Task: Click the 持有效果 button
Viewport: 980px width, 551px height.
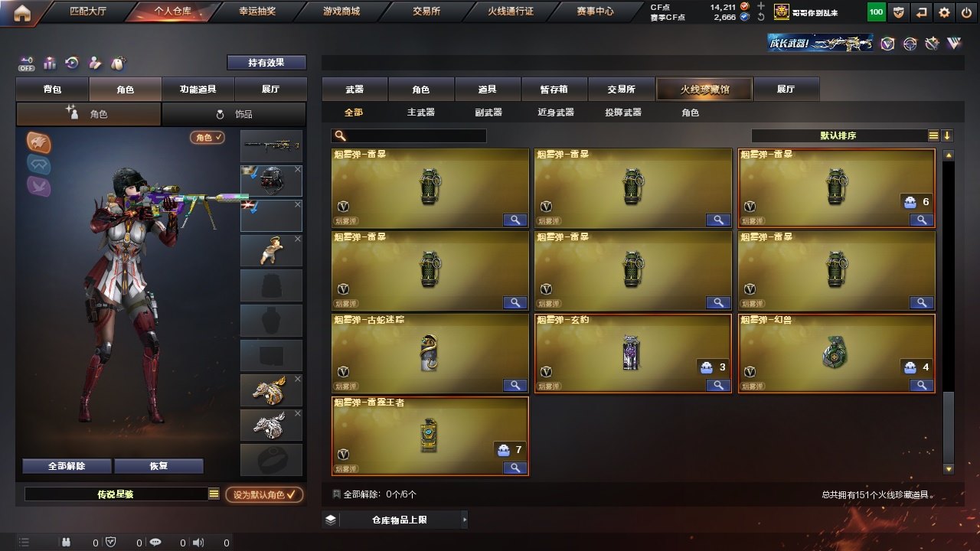Action: [x=266, y=63]
